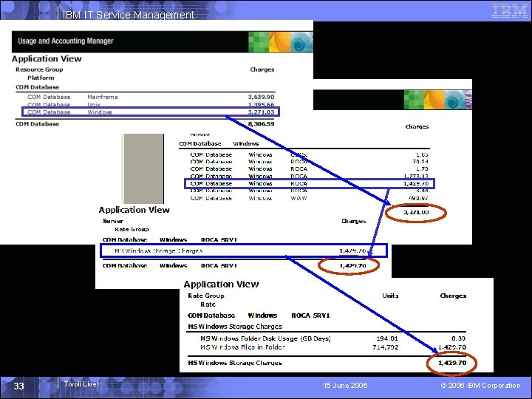Click the "© 2006 IBM Corporation" footer notice

[x=480, y=386]
